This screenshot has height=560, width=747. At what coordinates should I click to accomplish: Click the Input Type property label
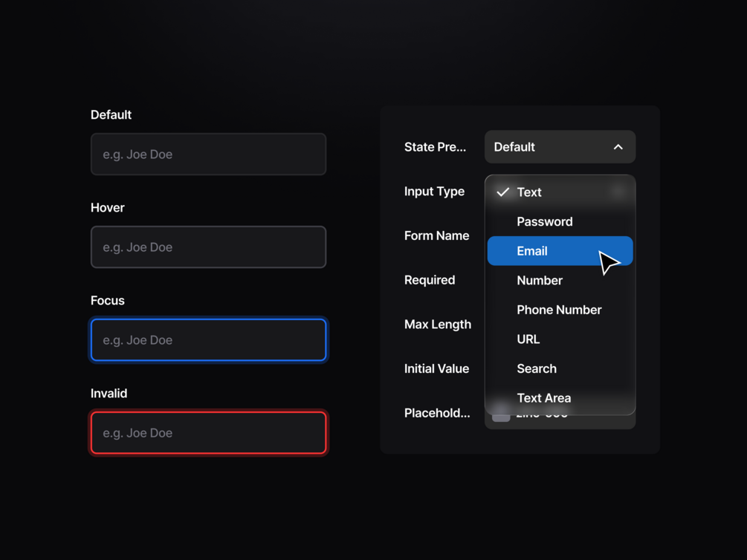pos(434,192)
